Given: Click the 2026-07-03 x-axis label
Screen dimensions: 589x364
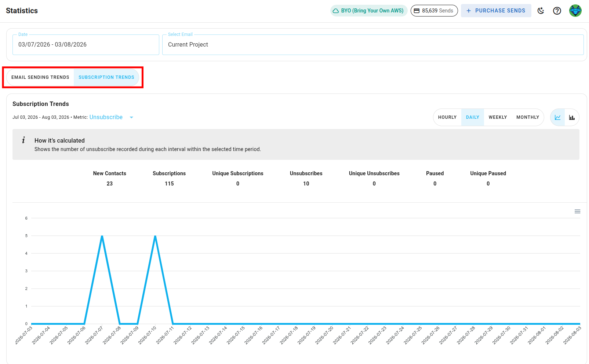Looking at the screenshot, I should click(24, 335).
